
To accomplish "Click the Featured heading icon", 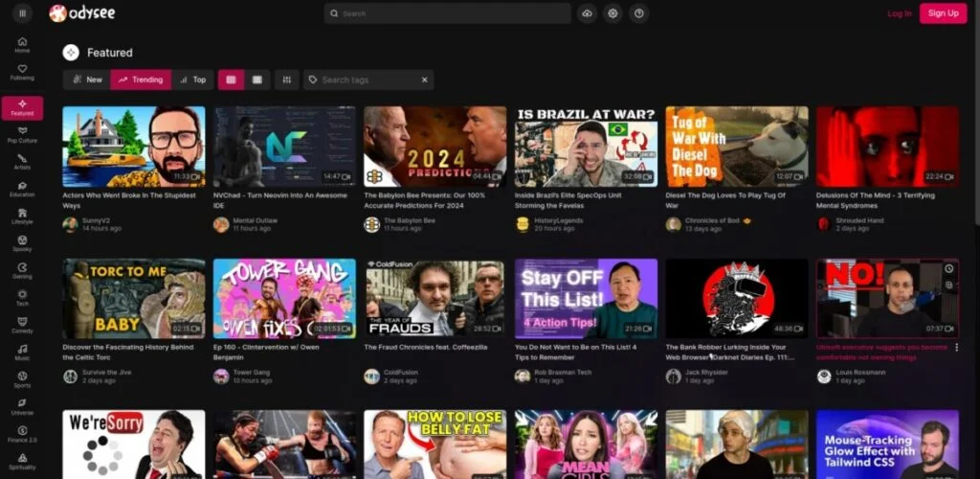I will click(x=71, y=53).
